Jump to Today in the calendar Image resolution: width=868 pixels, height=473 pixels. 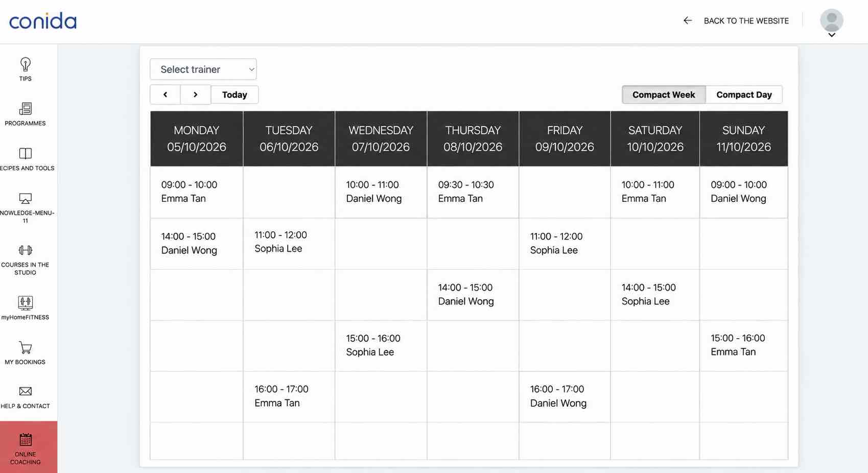tap(234, 94)
